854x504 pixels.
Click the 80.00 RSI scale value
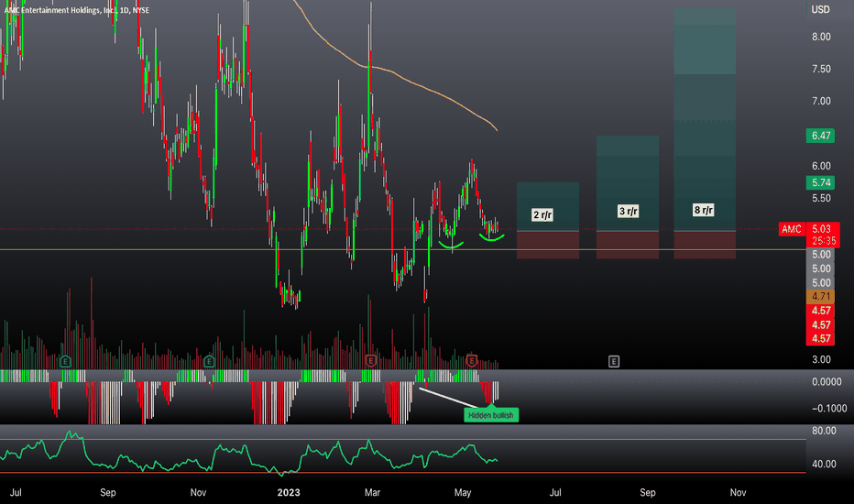pos(824,431)
